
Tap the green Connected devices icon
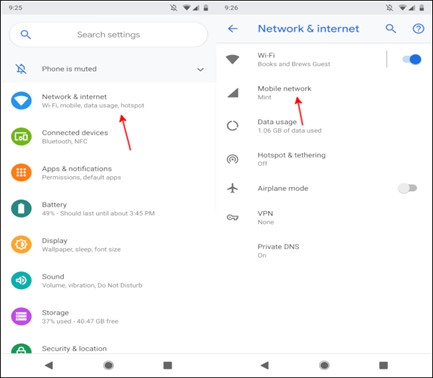pos(21,137)
